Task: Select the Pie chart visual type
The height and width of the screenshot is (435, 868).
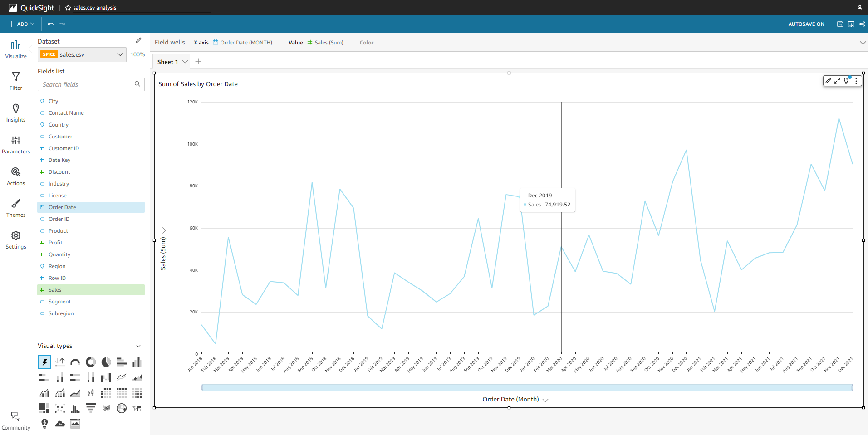Action: 106,362
